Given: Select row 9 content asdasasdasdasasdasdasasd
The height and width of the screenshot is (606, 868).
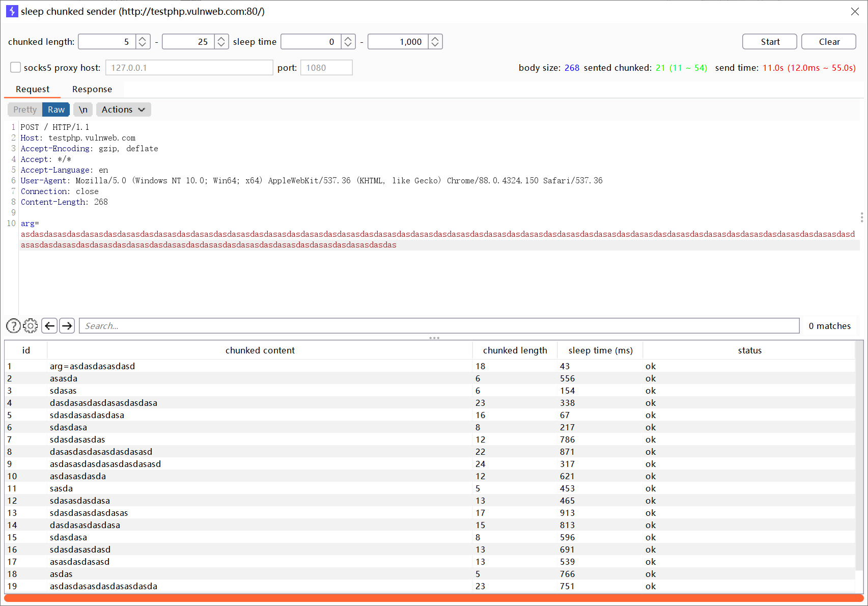Looking at the screenshot, I should pyautogui.click(x=430, y=464).
